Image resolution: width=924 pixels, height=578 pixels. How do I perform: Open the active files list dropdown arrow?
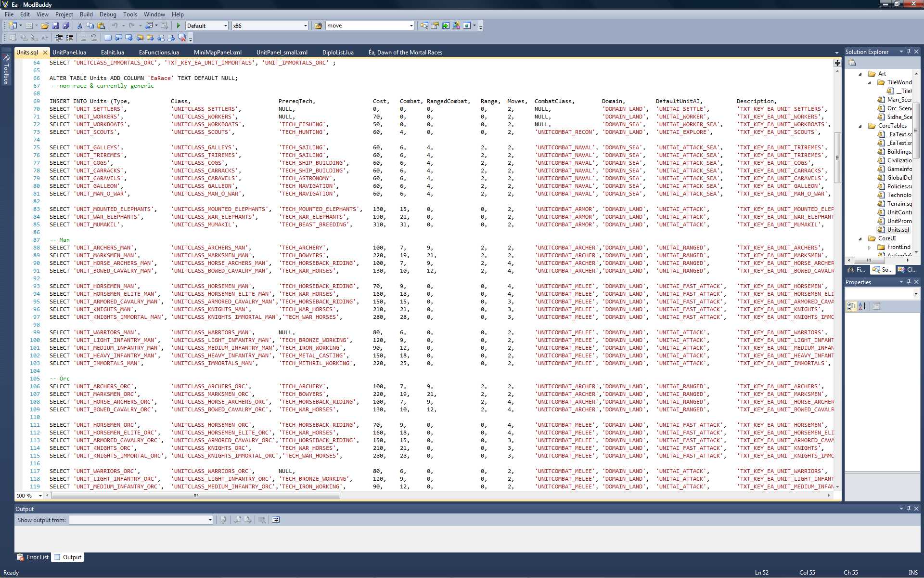[836, 53]
